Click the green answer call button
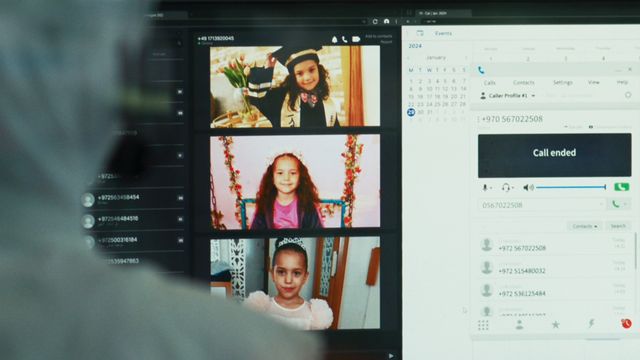The image size is (640, 360). [x=622, y=187]
